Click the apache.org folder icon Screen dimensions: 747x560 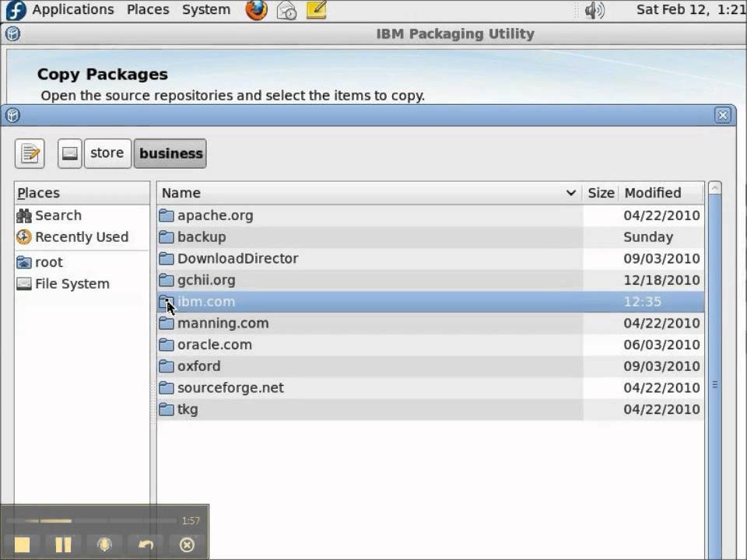pos(167,215)
